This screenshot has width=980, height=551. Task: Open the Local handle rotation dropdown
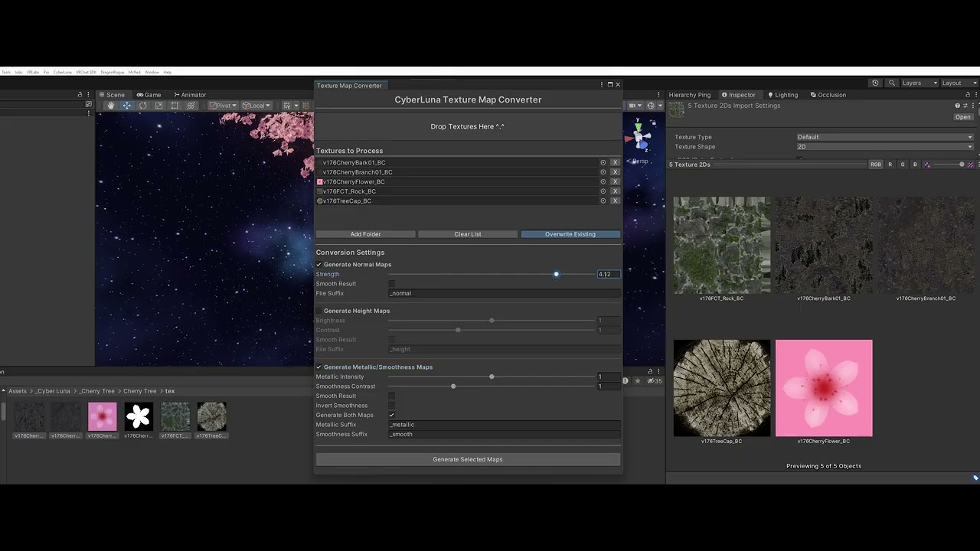[x=256, y=106]
